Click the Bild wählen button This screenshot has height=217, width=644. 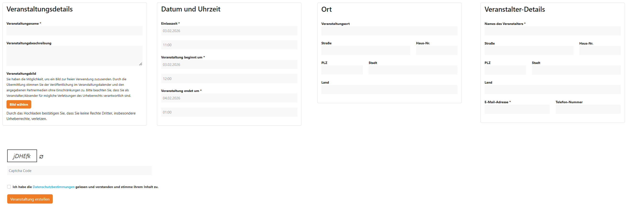19,104
